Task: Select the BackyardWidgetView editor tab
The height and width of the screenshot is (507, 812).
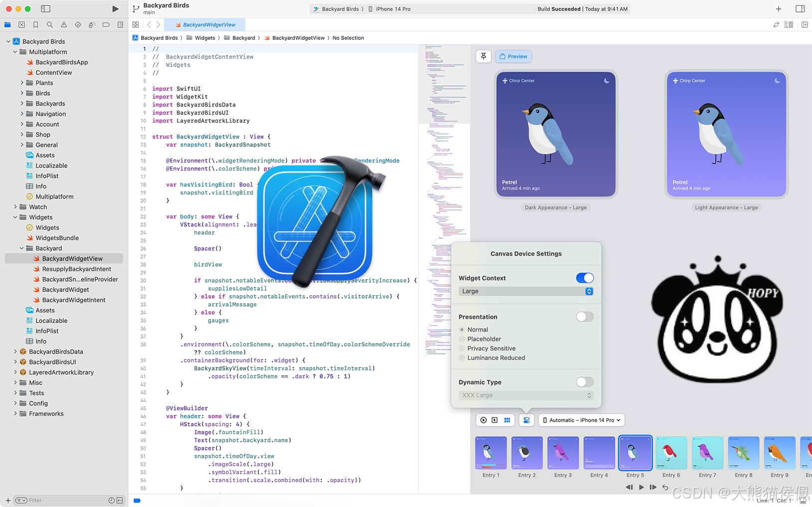Action: click(205, 24)
